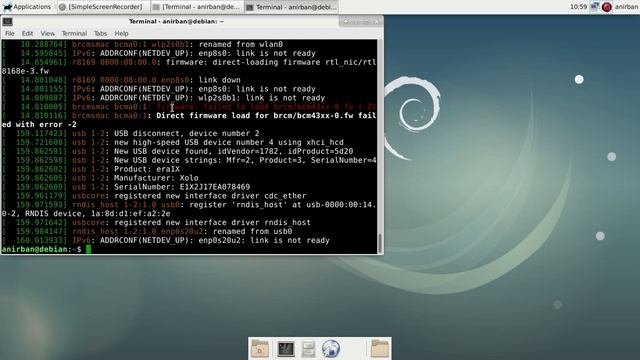Click 'wlp2s0b1: link is not ready' line
Image resolution: width=640 pixels, height=360 pixels.
(x=262, y=98)
